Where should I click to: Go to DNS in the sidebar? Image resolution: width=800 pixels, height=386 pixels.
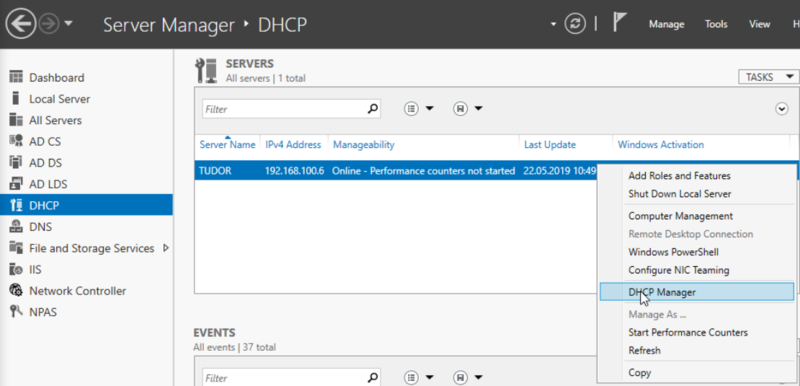click(x=40, y=227)
